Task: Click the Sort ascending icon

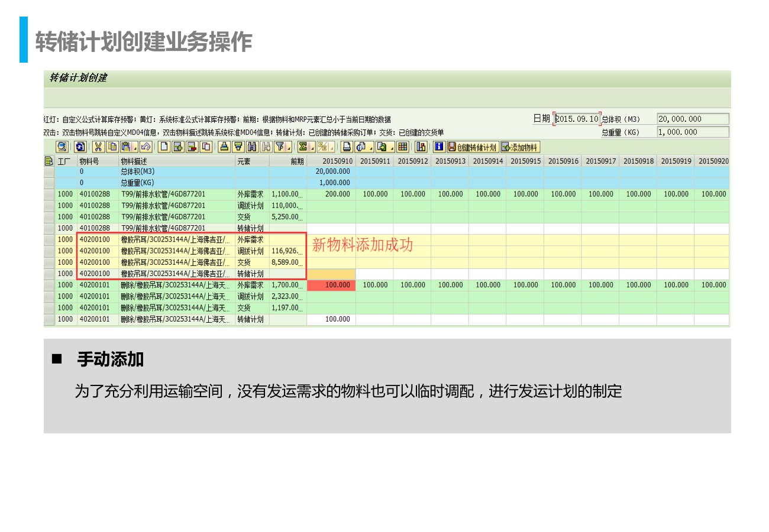Action: [x=224, y=147]
